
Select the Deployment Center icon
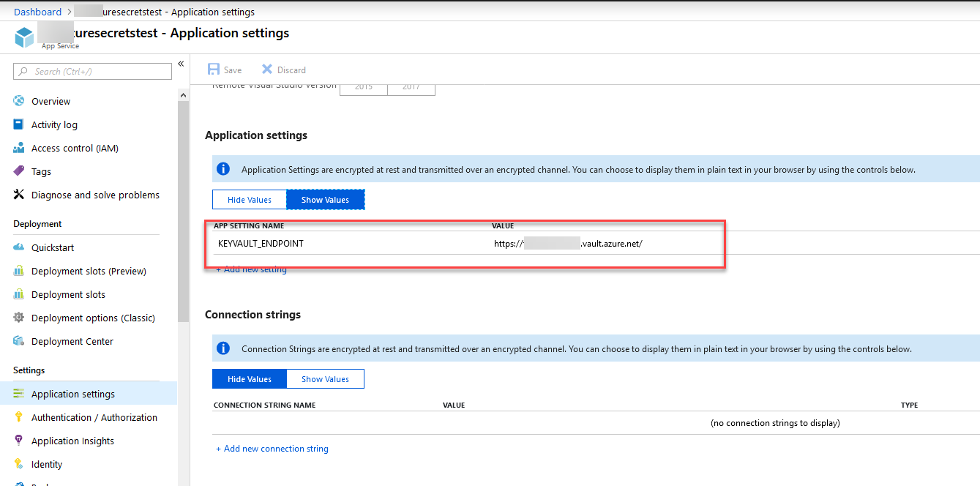[17, 341]
